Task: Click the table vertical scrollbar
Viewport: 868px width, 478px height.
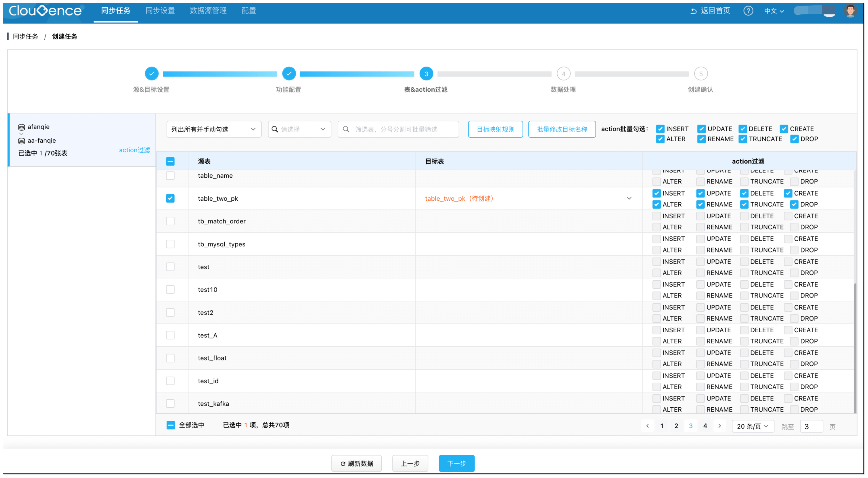Action: point(855,349)
